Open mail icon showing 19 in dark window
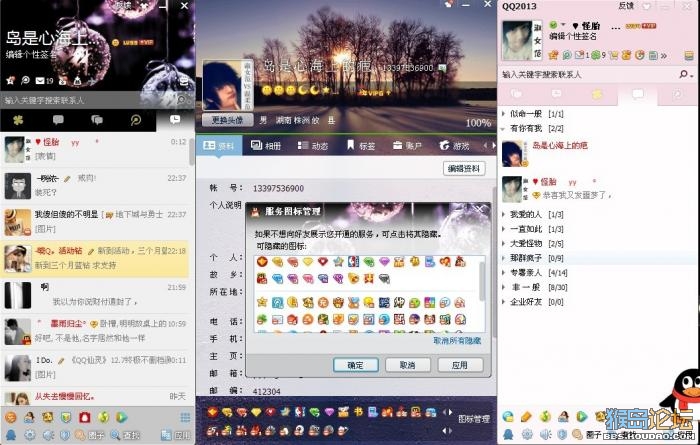The height and width of the screenshot is (445, 700). 44,81
